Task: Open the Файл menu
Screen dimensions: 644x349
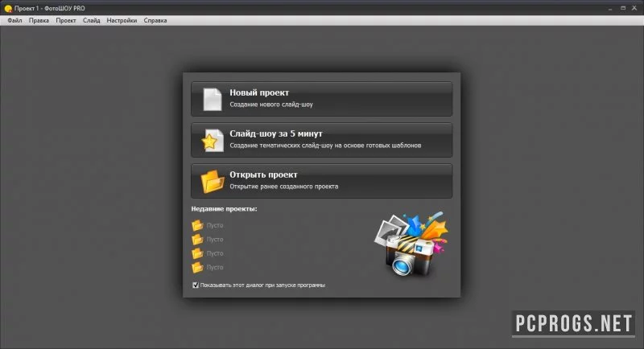Action: coord(14,20)
